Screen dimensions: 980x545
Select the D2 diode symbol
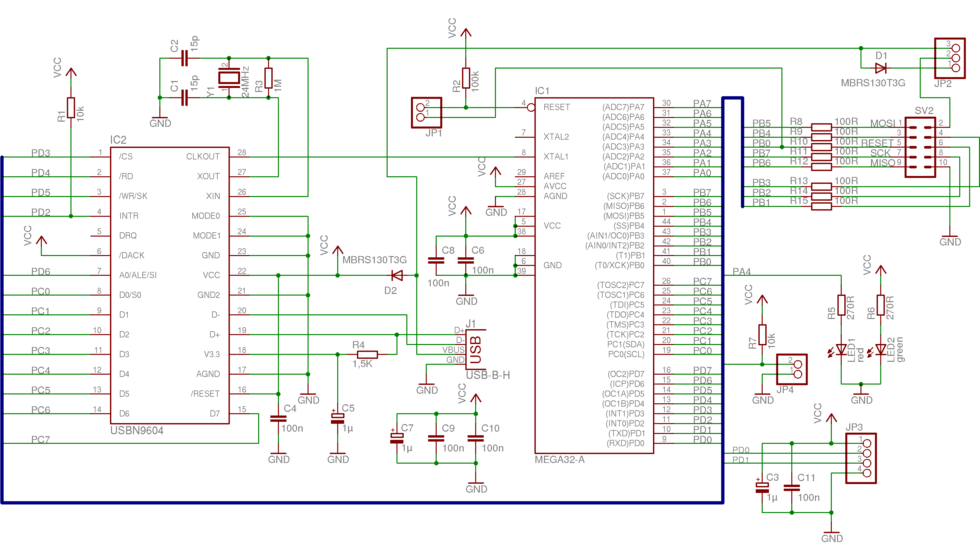397,275
